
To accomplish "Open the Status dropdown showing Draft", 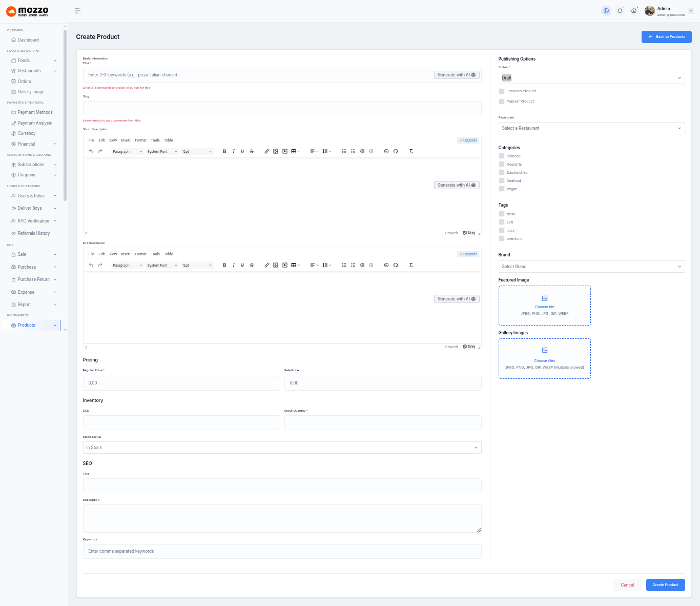I will [x=591, y=78].
